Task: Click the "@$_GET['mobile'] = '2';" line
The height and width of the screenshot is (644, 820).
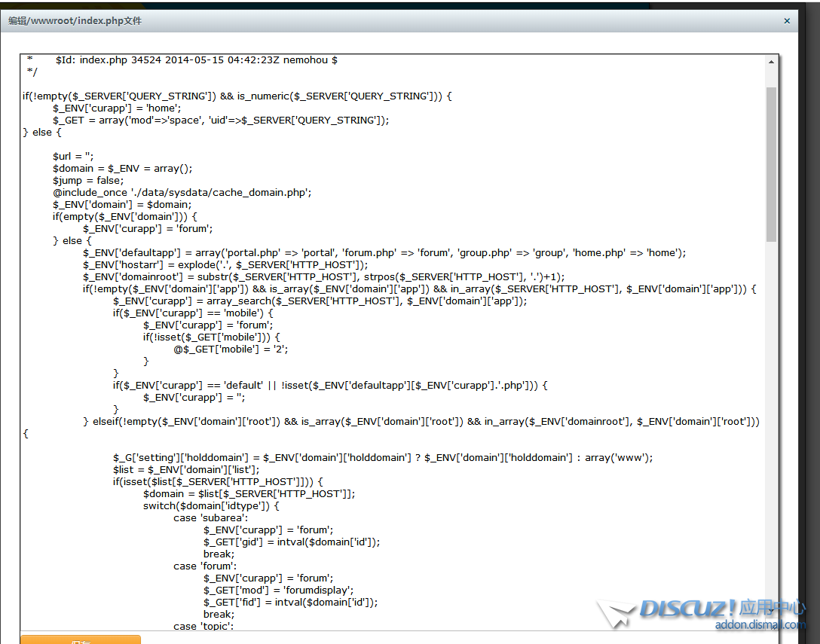Action: coord(231,349)
